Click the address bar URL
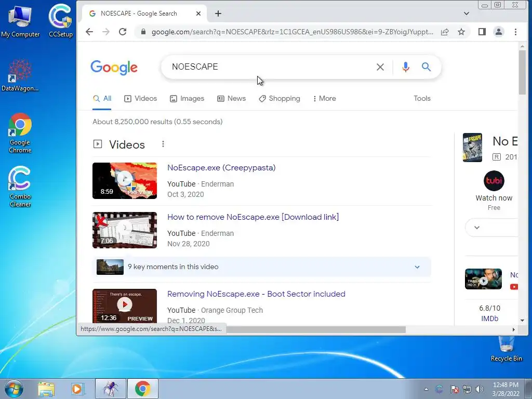This screenshot has height=399, width=532. (x=292, y=32)
